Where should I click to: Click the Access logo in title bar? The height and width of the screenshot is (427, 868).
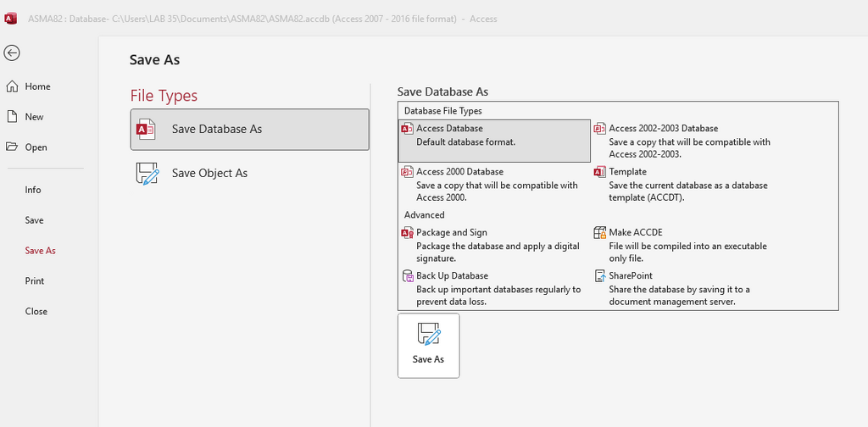pyautogui.click(x=10, y=19)
